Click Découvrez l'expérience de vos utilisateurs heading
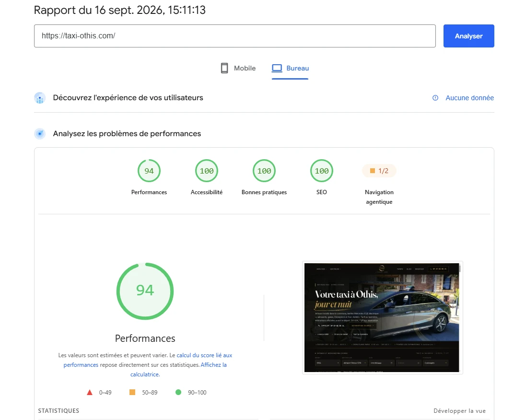The height and width of the screenshot is (420, 514). click(128, 98)
